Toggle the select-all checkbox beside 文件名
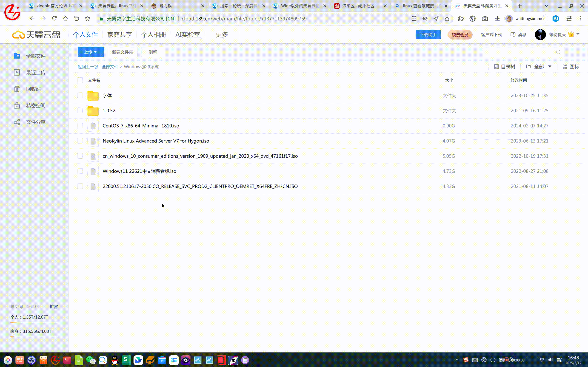Screen dimensions: 588x367 coord(80,80)
